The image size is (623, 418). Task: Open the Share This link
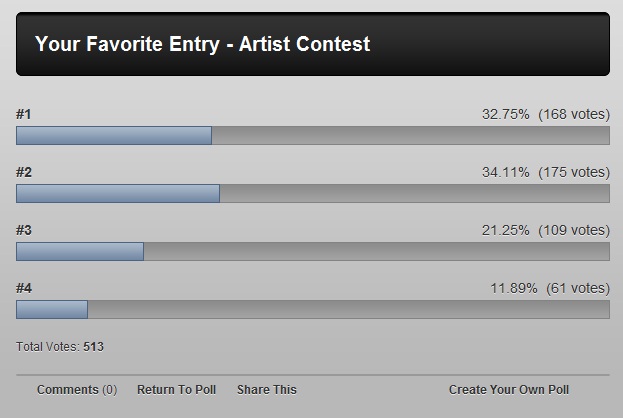point(267,390)
